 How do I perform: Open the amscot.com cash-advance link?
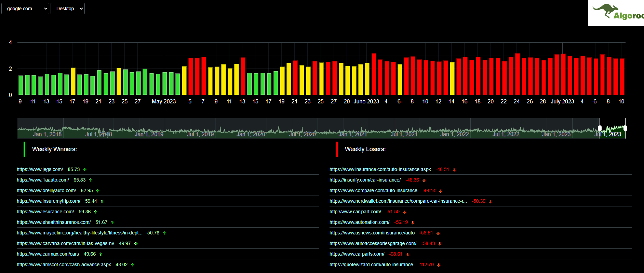(x=64, y=264)
